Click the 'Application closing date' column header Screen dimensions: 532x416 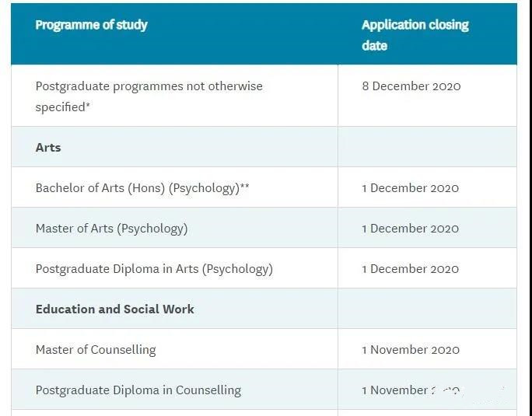coord(415,35)
